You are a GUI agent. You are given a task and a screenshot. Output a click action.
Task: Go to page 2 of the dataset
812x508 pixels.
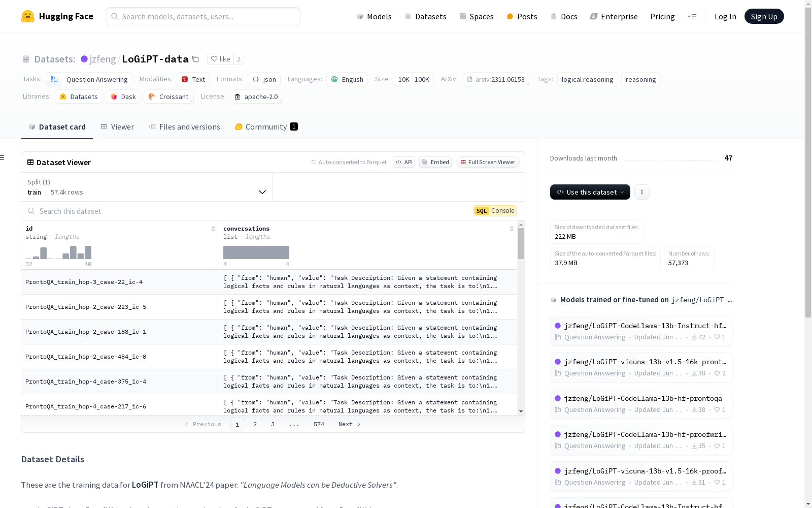pos(255,424)
